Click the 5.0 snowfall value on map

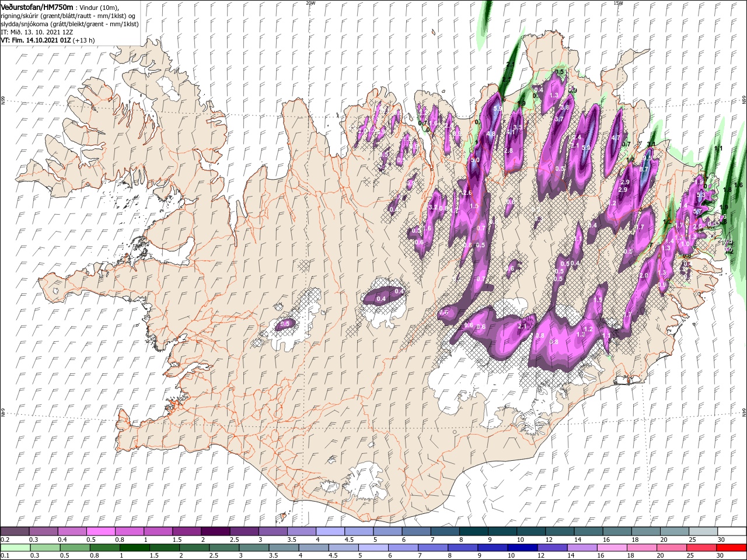475,160
